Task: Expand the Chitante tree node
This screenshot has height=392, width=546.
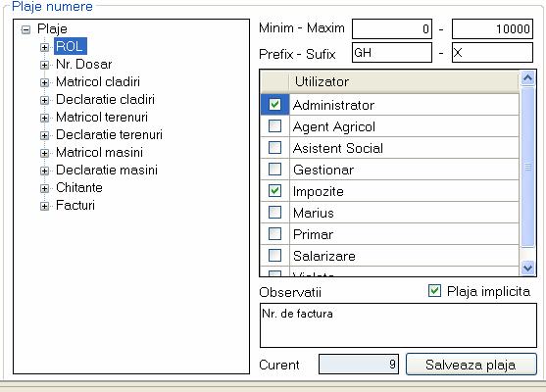Action: pos(44,188)
